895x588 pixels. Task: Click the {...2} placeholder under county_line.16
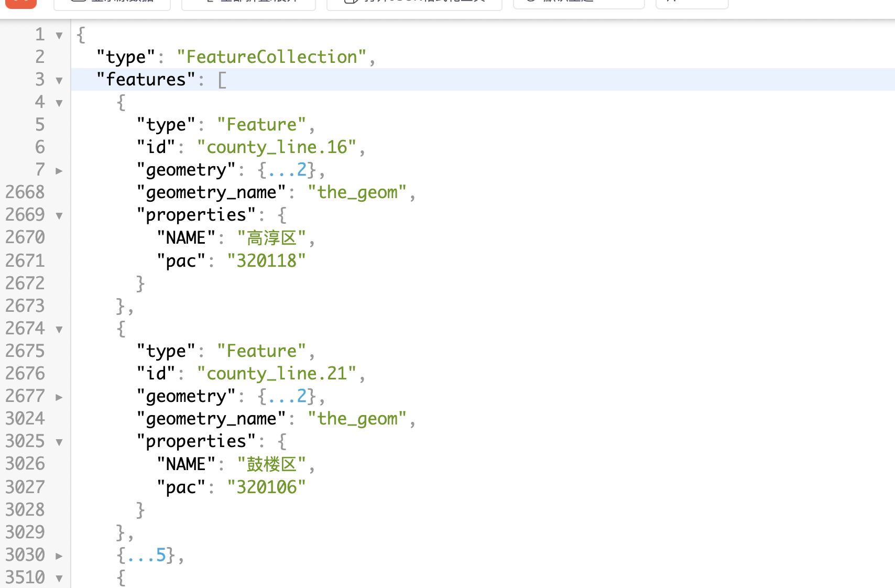tap(287, 170)
